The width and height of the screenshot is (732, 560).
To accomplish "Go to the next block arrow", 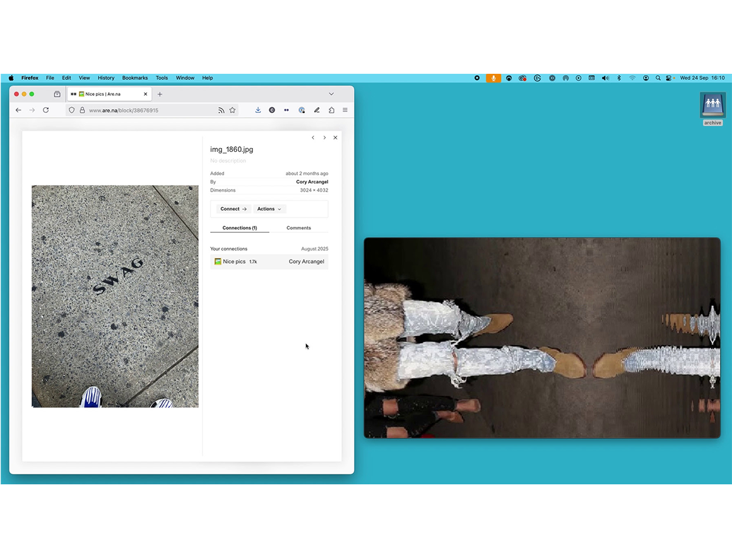I will [324, 137].
